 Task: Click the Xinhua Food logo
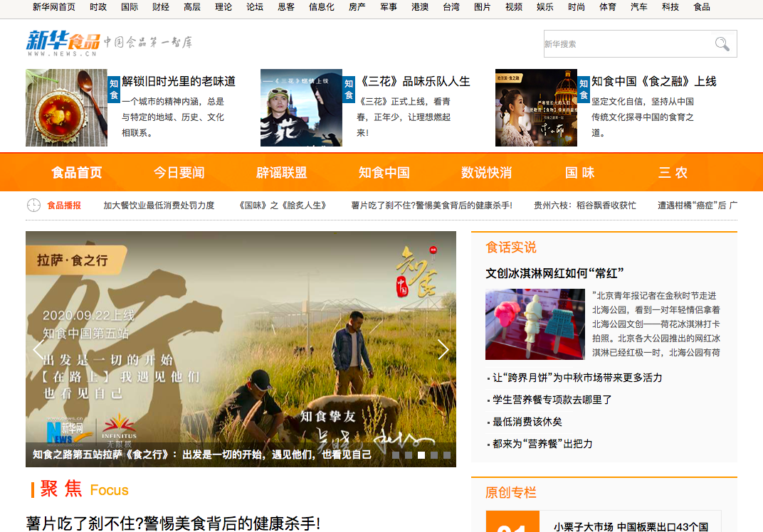pyautogui.click(x=63, y=43)
